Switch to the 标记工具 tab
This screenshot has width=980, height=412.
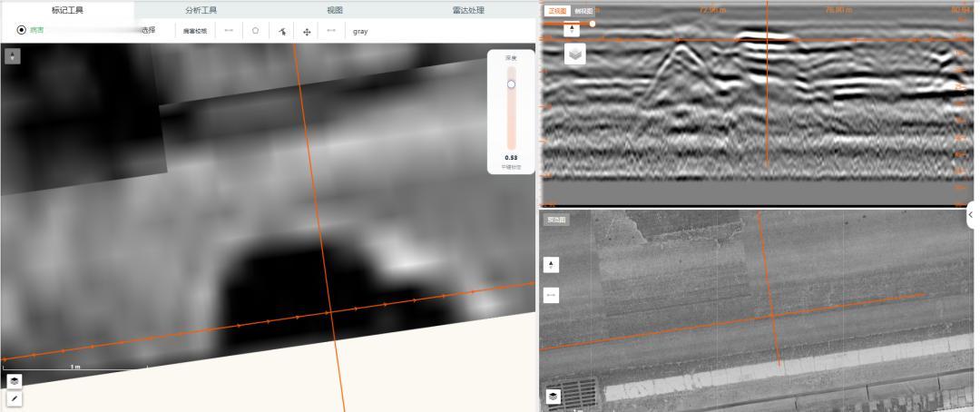click(x=67, y=10)
